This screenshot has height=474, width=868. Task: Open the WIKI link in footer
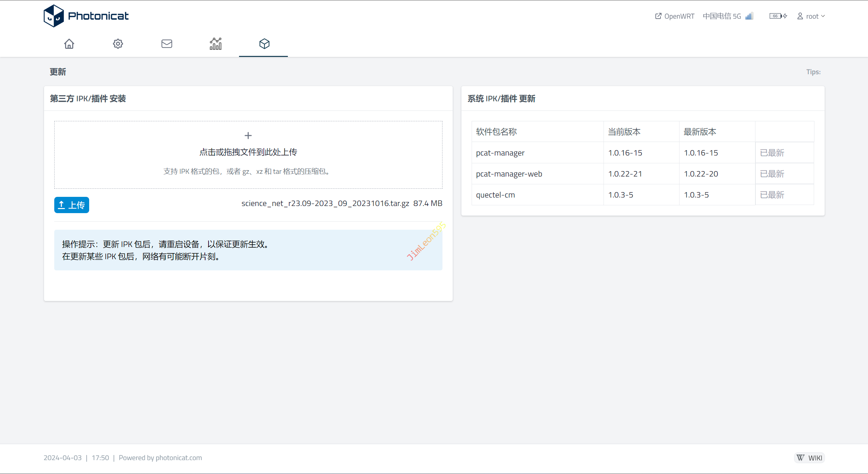809,458
